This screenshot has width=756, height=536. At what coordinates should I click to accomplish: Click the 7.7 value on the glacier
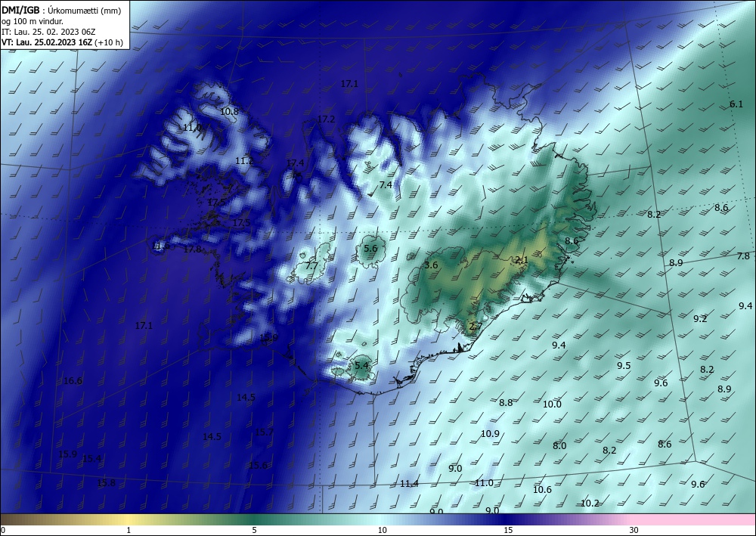pos(311,265)
